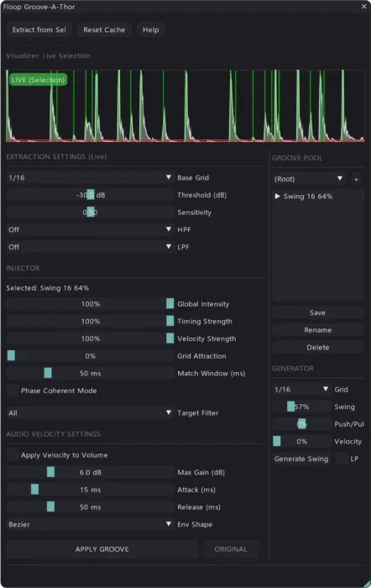Toggle the LP checkbox in Generator

click(x=342, y=459)
